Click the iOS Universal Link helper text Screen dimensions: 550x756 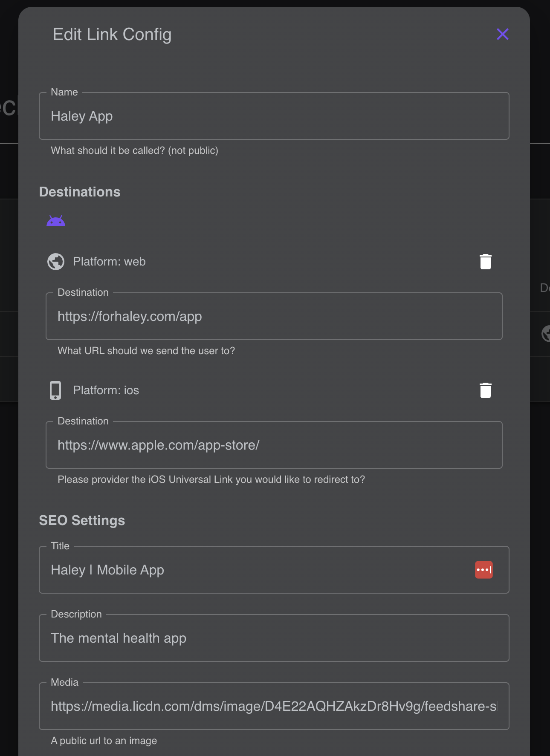tap(211, 479)
